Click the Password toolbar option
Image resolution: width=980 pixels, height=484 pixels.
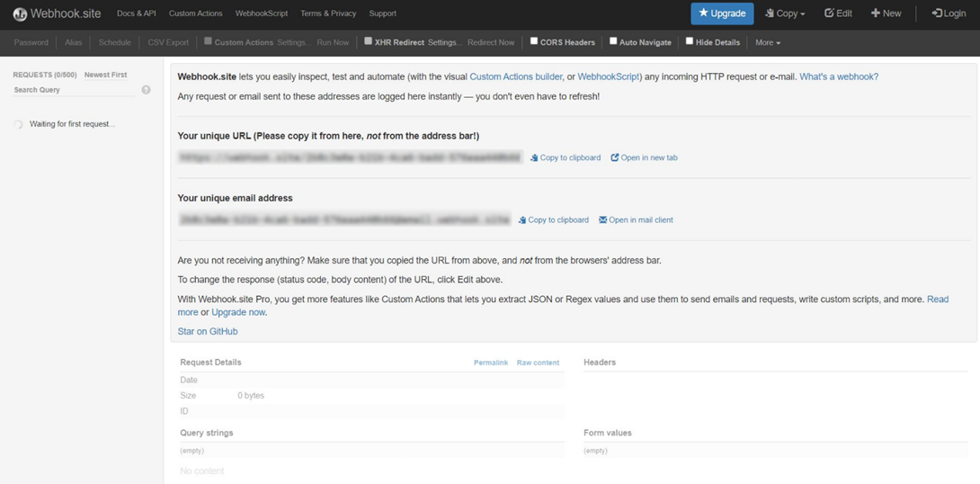point(31,42)
